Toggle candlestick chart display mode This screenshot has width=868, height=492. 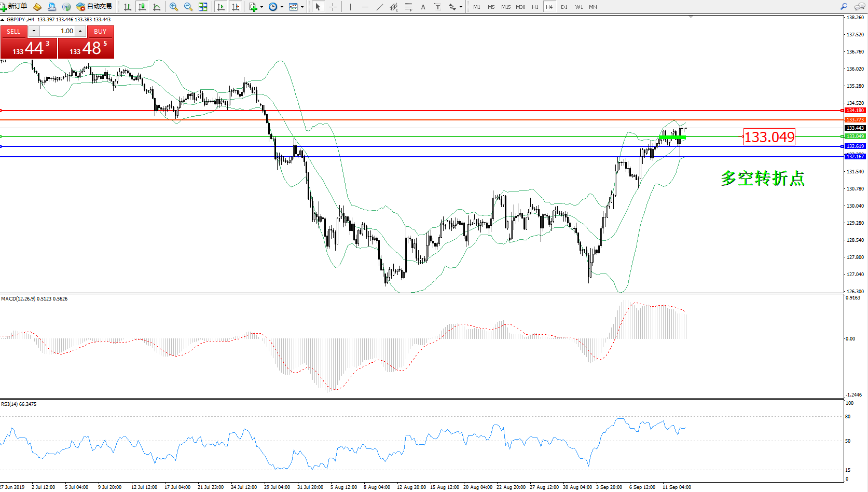(x=142, y=7)
